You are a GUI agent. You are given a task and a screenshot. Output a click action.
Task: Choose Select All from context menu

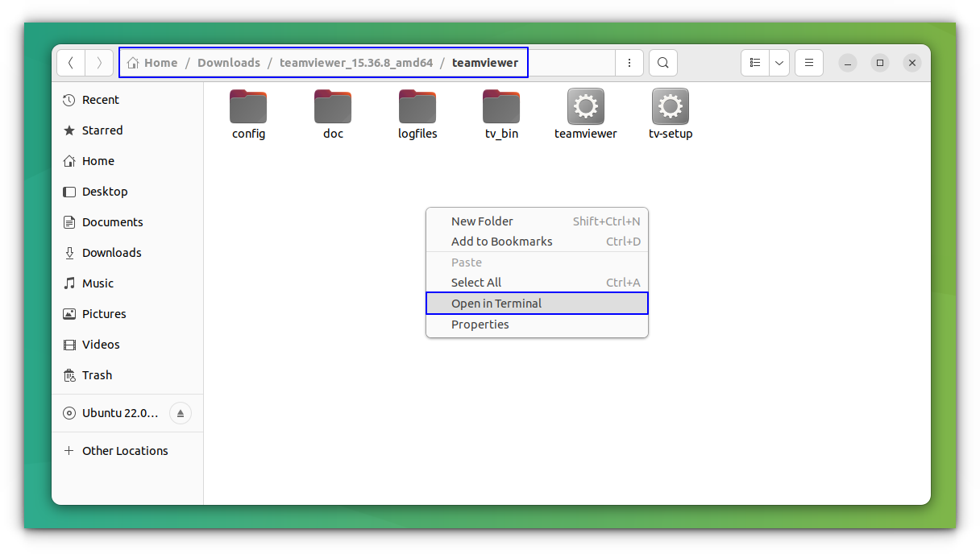[537, 283]
